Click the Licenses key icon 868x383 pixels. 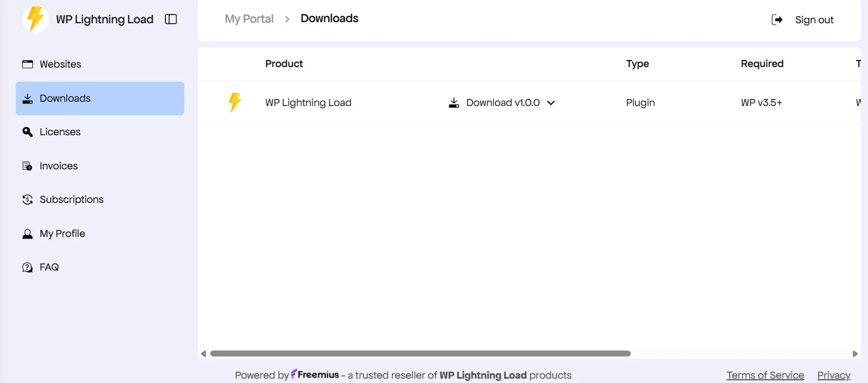tap(28, 132)
